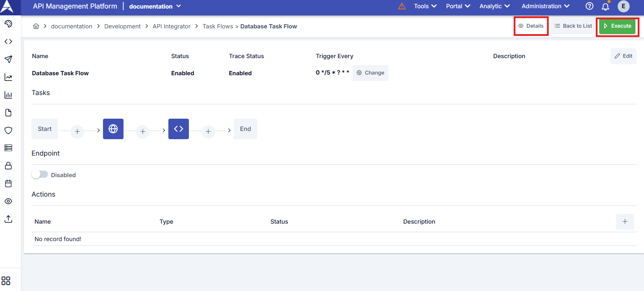The width and height of the screenshot is (644, 291).
Task: Click the Actions Status column header
Action: [x=279, y=222]
